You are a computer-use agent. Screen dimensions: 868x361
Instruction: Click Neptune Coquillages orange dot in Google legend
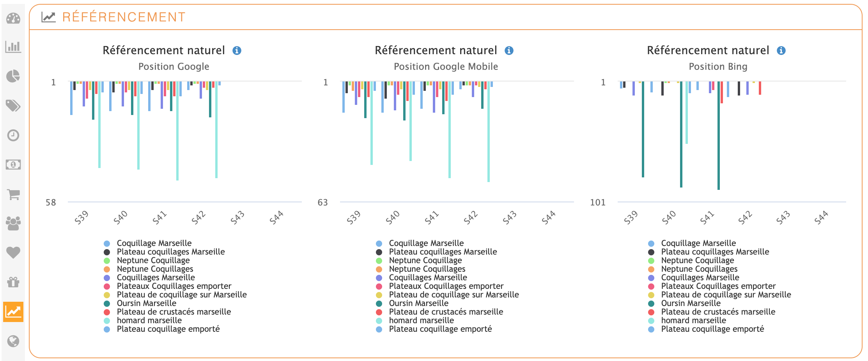[107, 269]
